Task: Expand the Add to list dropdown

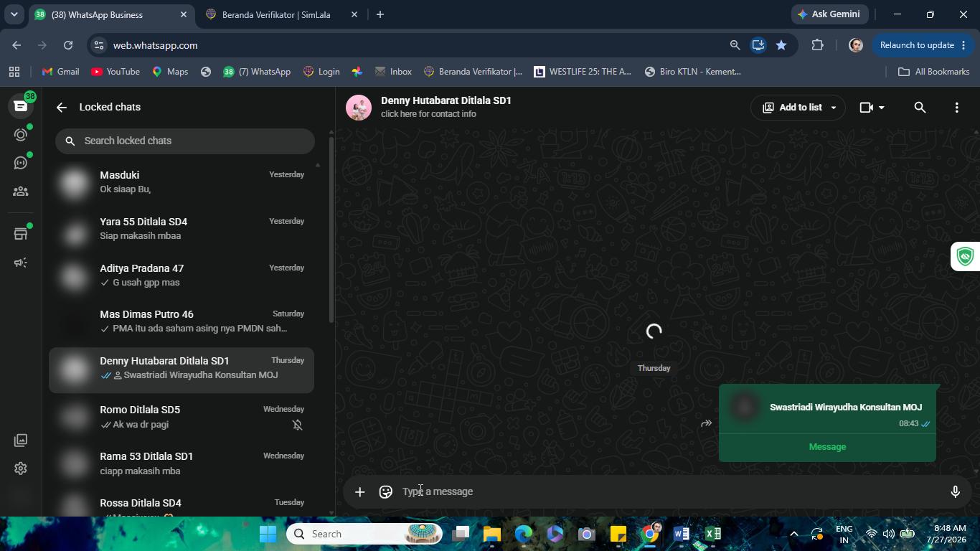Action: pyautogui.click(x=833, y=108)
